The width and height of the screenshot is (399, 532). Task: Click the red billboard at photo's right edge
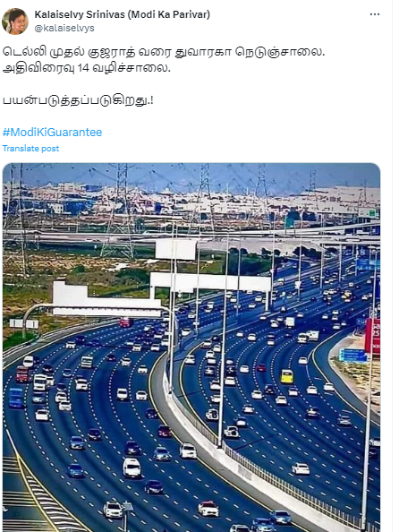point(372,336)
